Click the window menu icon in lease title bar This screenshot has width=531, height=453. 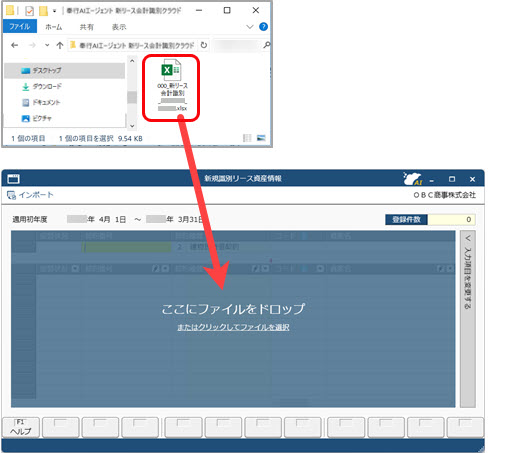pos(14,178)
